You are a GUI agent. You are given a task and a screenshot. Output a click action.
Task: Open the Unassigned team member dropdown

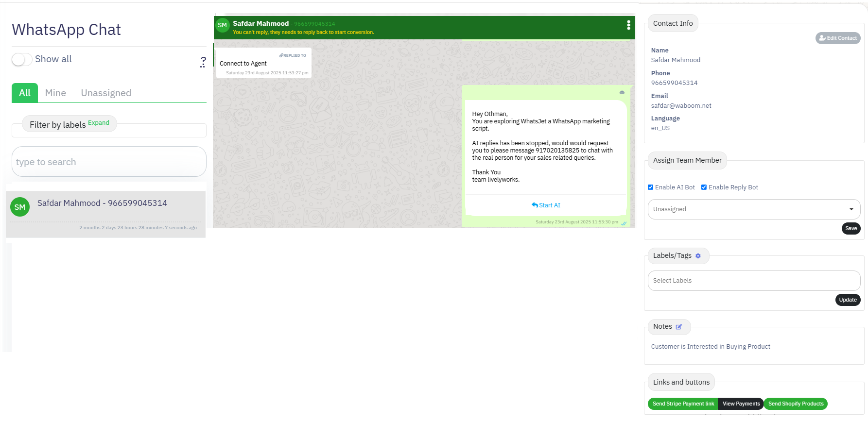(x=754, y=209)
